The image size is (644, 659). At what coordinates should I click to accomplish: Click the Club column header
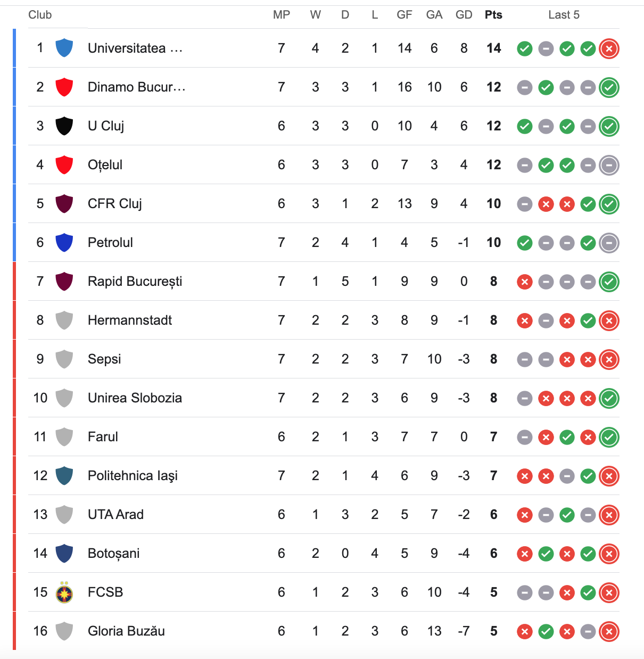coord(40,15)
